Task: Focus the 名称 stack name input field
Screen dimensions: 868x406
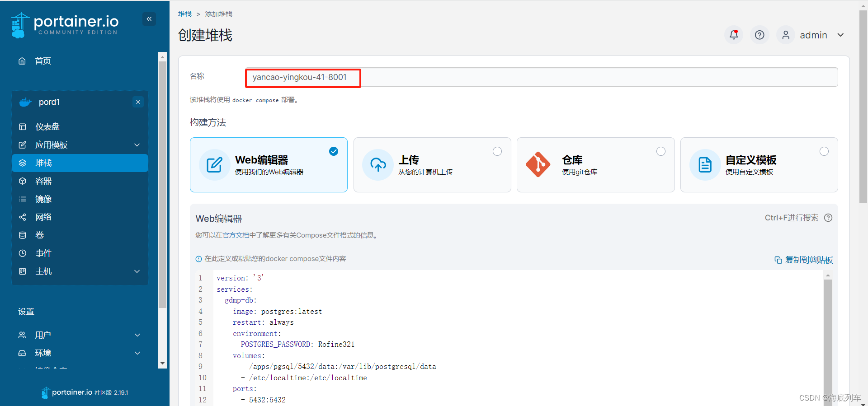Action: pyautogui.click(x=542, y=77)
